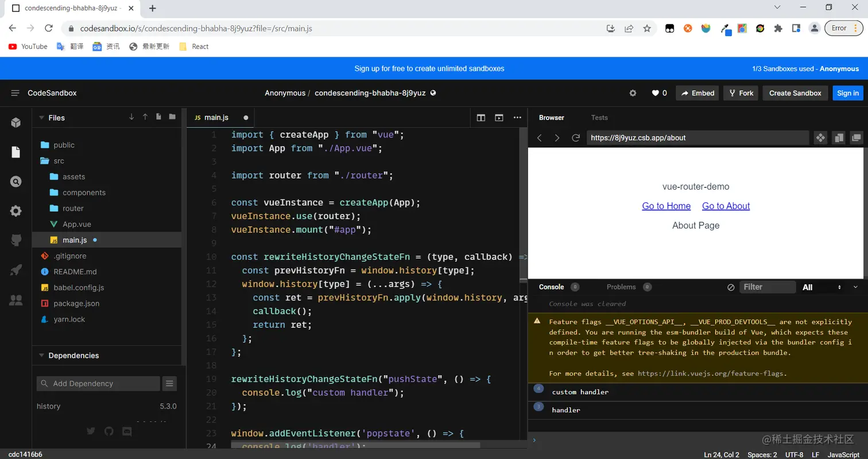Click the download arrow in Files header
The image size is (868, 459).
tap(131, 117)
